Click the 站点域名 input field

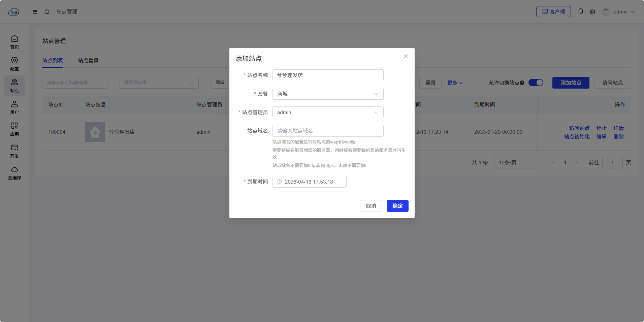(x=328, y=131)
